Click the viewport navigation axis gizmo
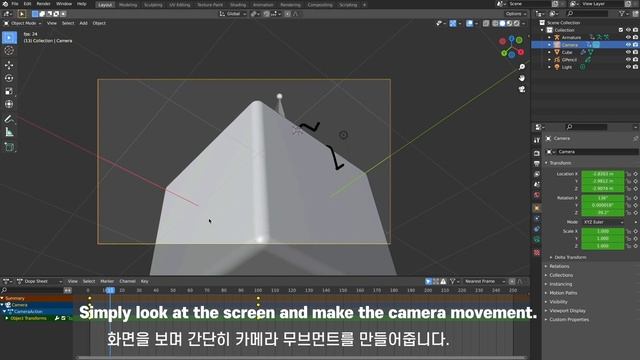The image size is (640, 360). click(512, 47)
